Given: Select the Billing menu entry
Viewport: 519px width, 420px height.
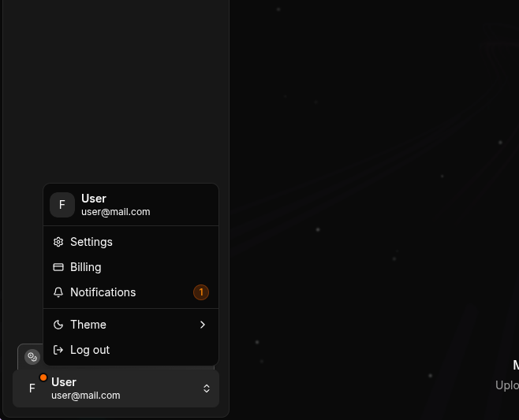Looking at the screenshot, I should 131,267.
